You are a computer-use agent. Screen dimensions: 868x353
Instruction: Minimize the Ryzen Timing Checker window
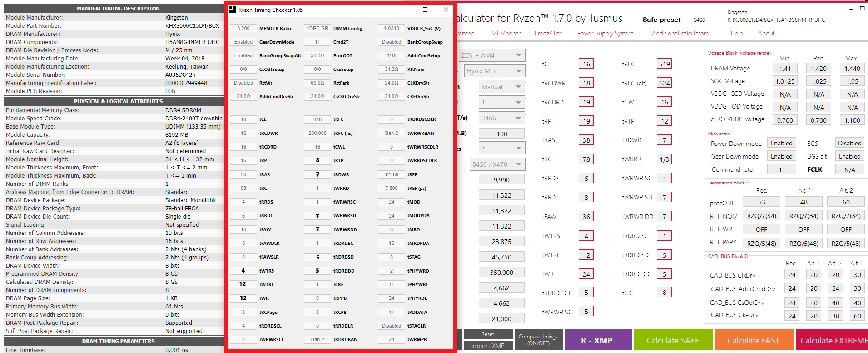click(x=405, y=10)
